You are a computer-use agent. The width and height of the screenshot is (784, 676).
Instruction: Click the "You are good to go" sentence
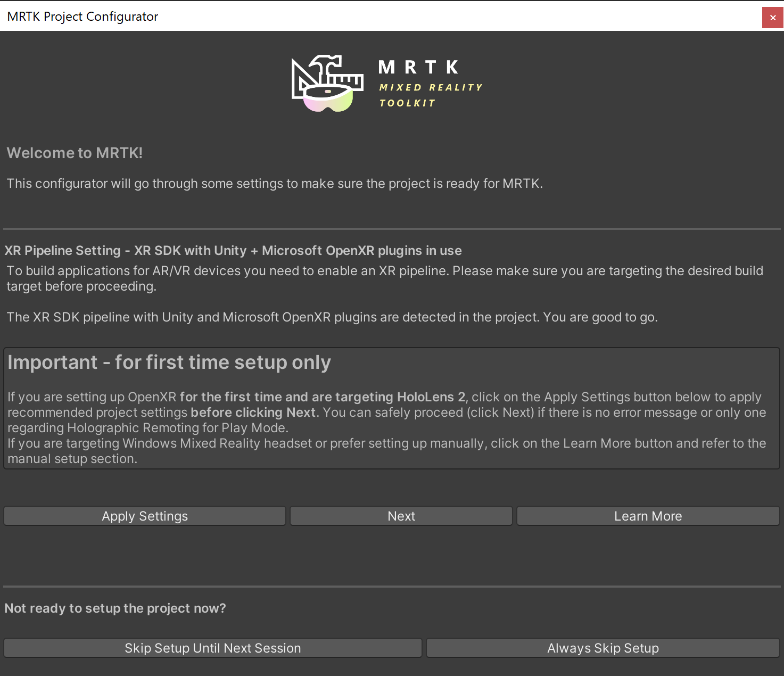pyautogui.click(x=600, y=317)
